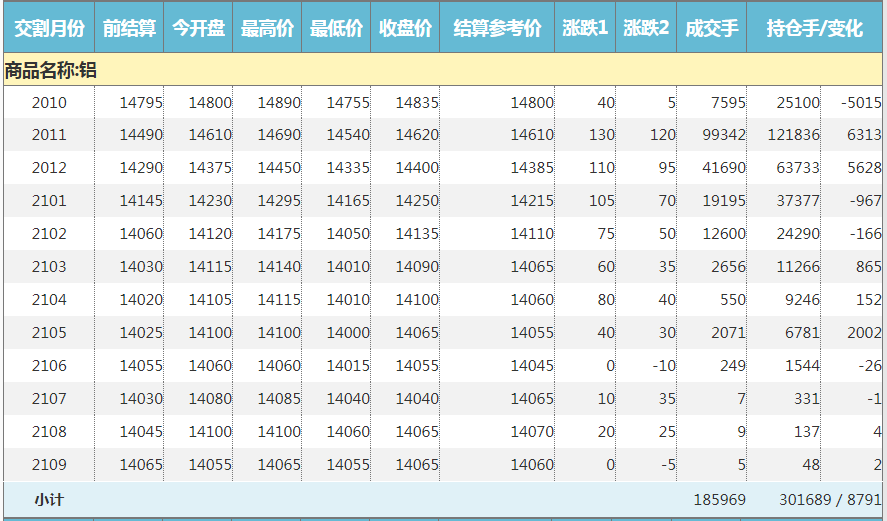Screen dimensions: 887x521
Task: Click the 小计 subtotal label
Action: coord(49,499)
